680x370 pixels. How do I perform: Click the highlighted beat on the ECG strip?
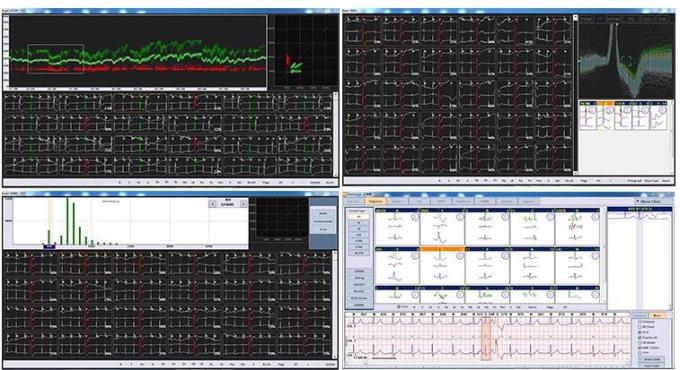(x=486, y=339)
